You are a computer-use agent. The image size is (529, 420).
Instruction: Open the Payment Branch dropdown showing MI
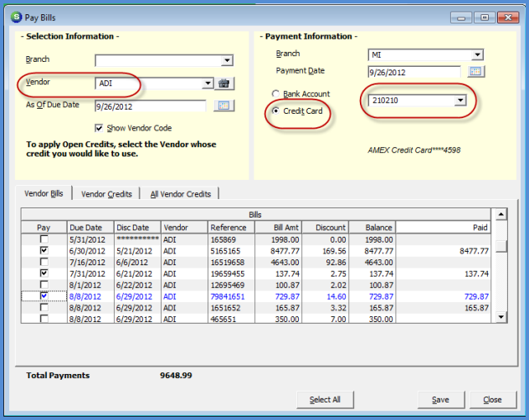pos(477,55)
